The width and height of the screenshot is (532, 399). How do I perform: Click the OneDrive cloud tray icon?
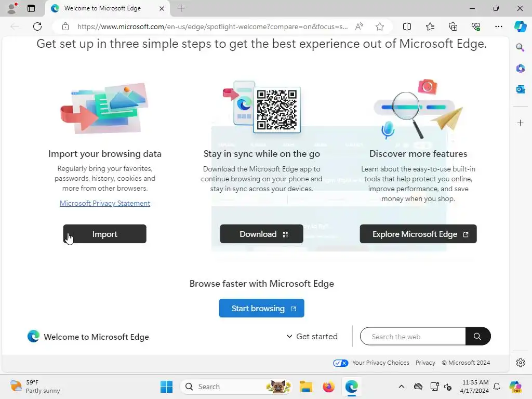pos(418,387)
